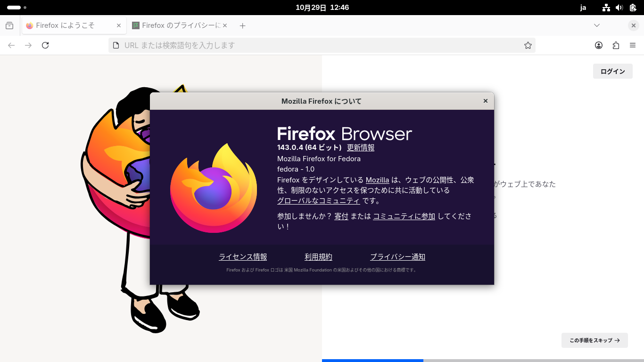
Task: Go forward with the forward arrow
Action: 28,45
